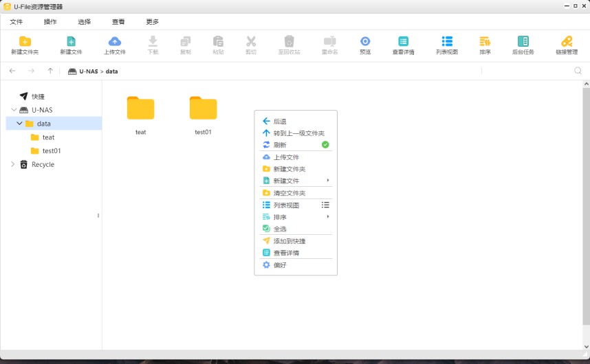The height and width of the screenshot is (364, 590).
Task: Choose 添加到快捷 in the context menu
Action: point(296,241)
